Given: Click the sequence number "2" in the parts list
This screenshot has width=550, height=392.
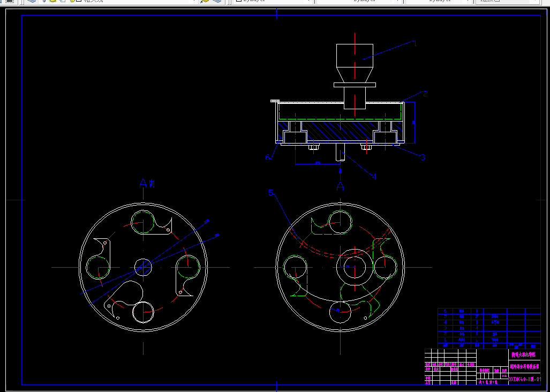Looking at the screenshot, I should coord(445,334).
